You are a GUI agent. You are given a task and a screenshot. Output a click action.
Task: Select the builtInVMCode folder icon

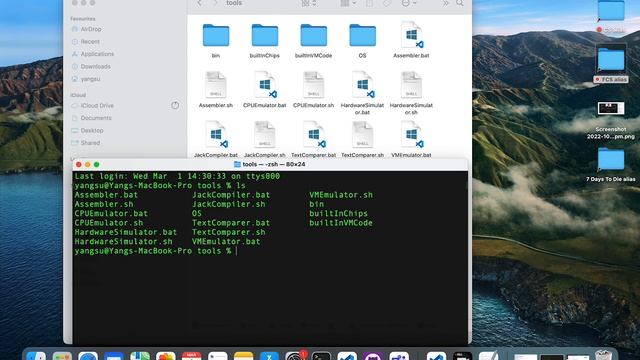coord(313,35)
